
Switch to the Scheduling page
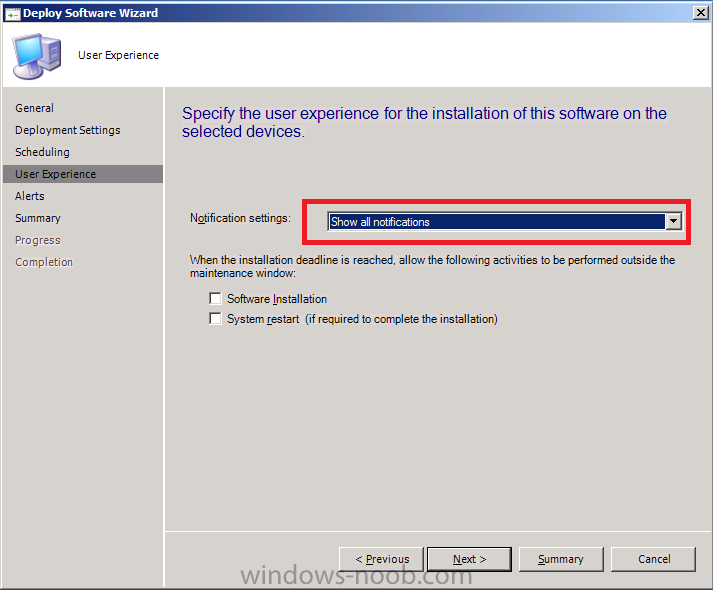click(x=42, y=152)
